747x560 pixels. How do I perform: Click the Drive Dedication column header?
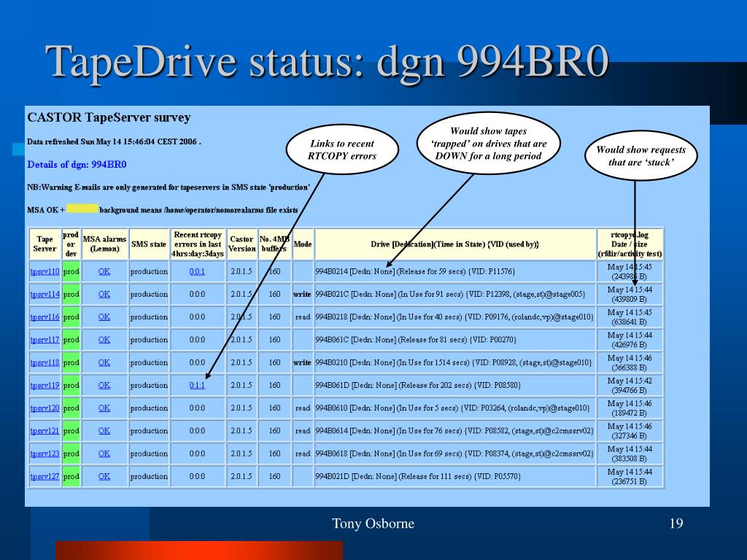coord(454,244)
